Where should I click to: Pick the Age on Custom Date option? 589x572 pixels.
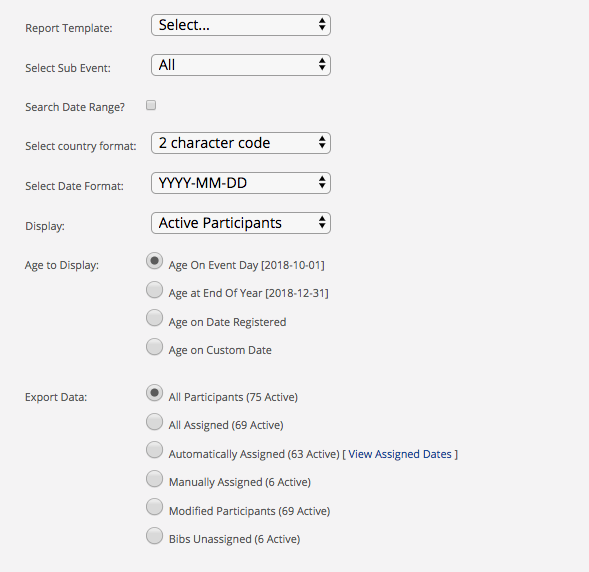click(x=154, y=346)
